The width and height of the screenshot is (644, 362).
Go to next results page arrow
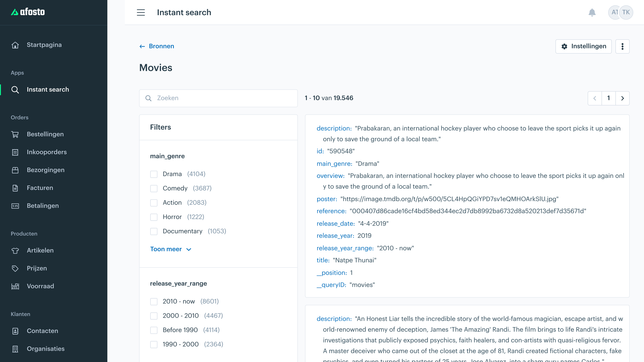click(x=622, y=98)
